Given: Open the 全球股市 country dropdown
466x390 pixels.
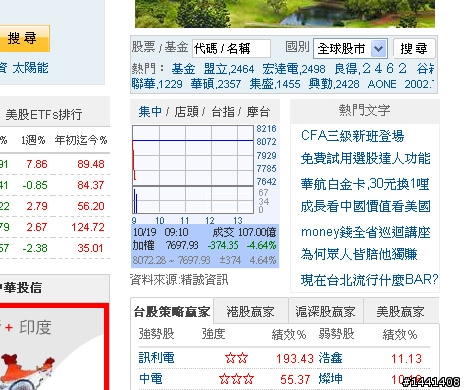Looking at the screenshot, I should click(350, 49).
